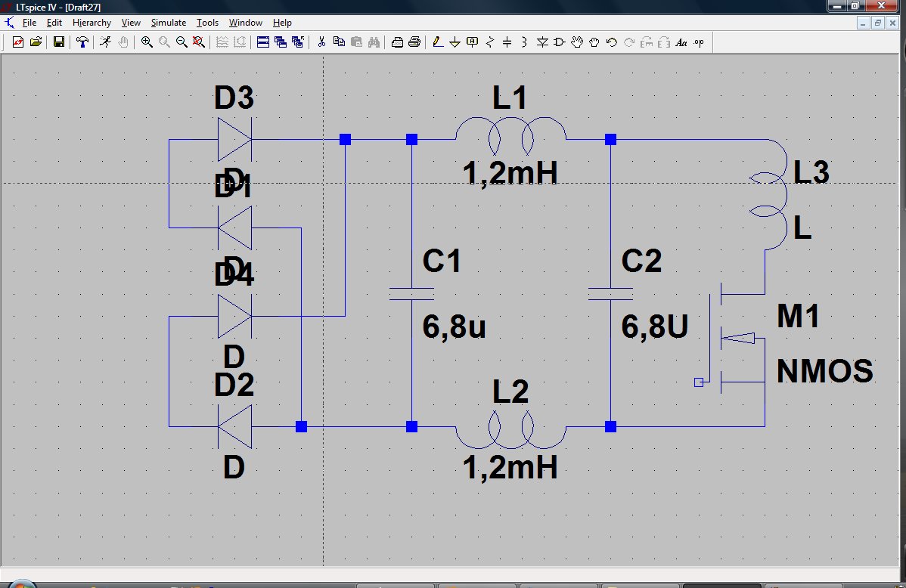Click the L3 inductor coil symbol

click(769, 195)
